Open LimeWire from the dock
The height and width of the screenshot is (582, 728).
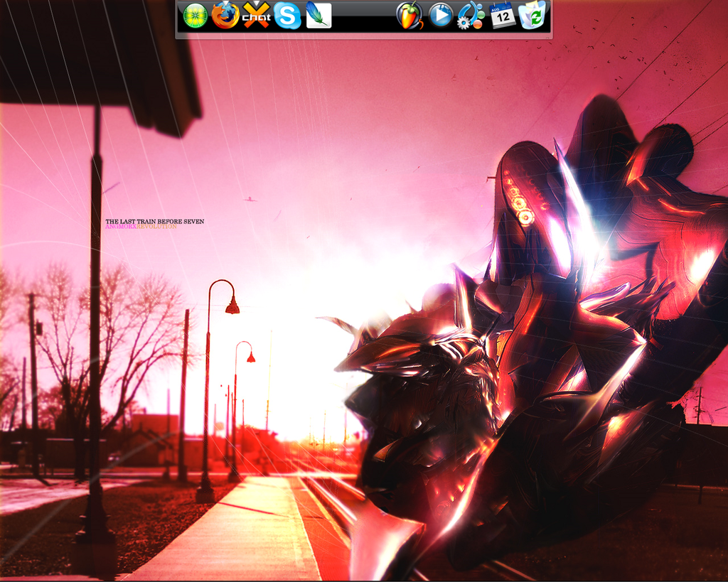(195, 16)
